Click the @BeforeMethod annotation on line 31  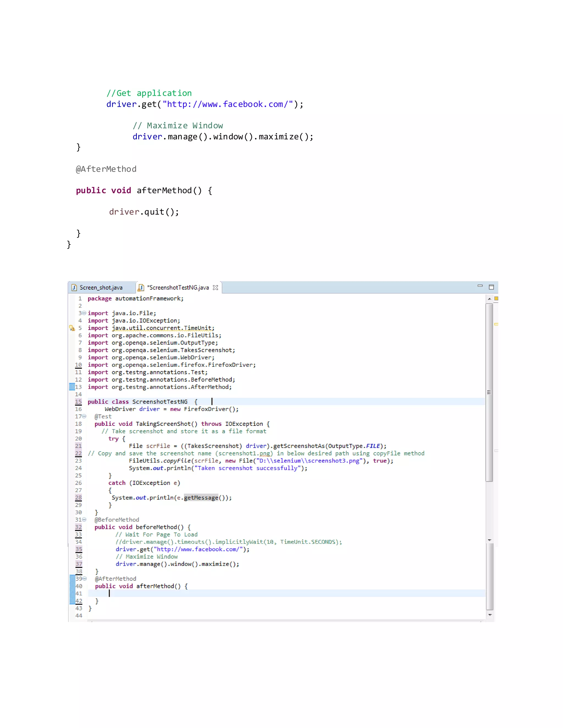(x=117, y=520)
